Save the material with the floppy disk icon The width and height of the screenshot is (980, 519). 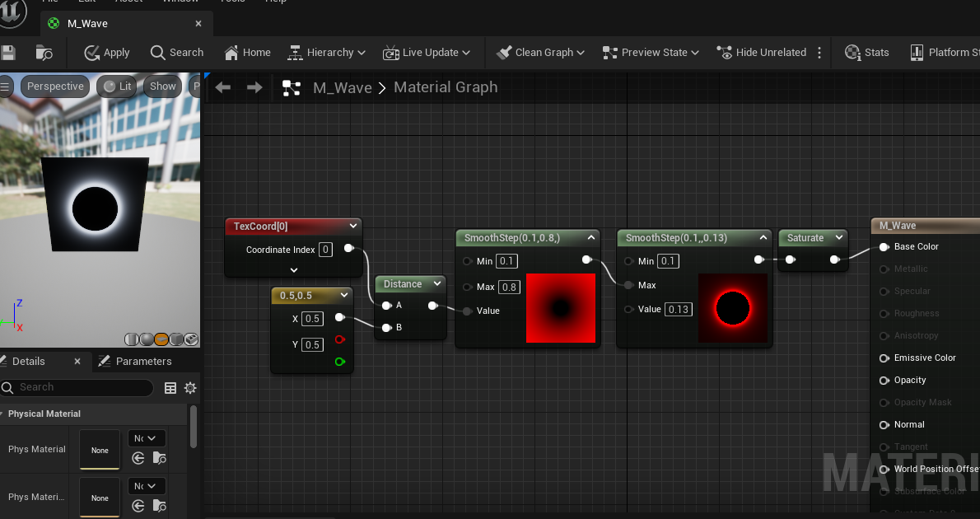tap(7, 53)
